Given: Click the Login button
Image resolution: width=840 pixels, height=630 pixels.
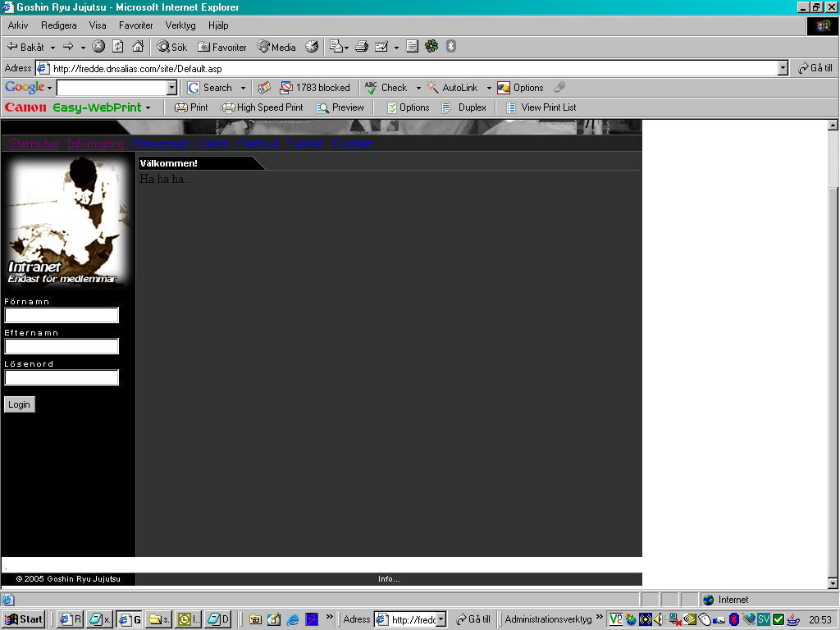Looking at the screenshot, I should [20, 404].
